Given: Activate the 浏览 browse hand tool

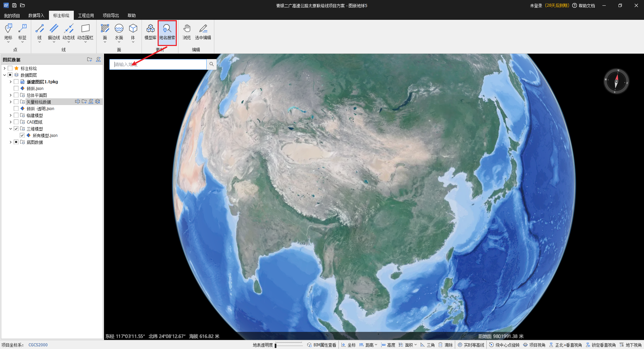Looking at the screenshot, I should coord(187,32).
